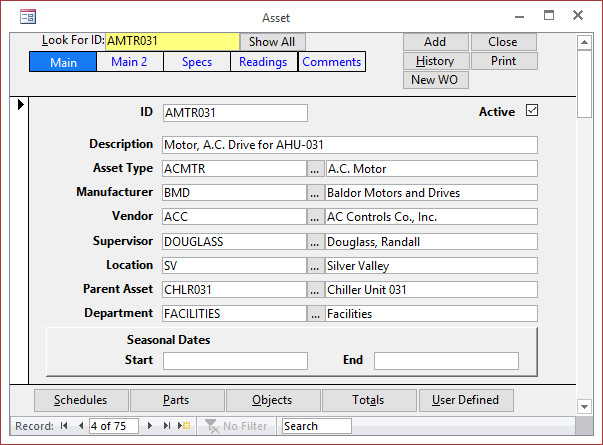This screenshot has height=445, width=603.
Task: Go to the previous record
Action: (x=80, y=426)
